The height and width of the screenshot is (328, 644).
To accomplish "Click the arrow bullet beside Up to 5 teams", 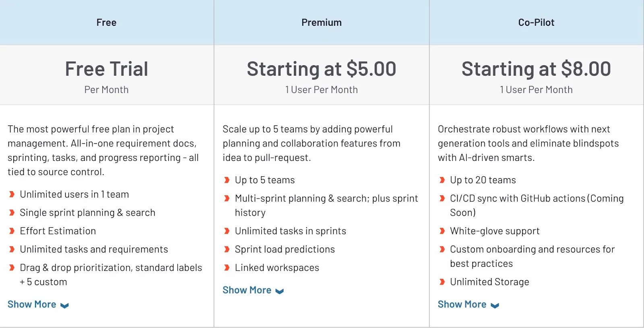I will tap(227, 180).
